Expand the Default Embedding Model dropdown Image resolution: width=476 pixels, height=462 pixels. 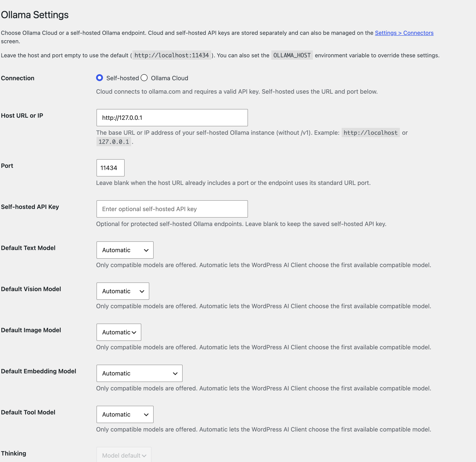tap(139, 373)
